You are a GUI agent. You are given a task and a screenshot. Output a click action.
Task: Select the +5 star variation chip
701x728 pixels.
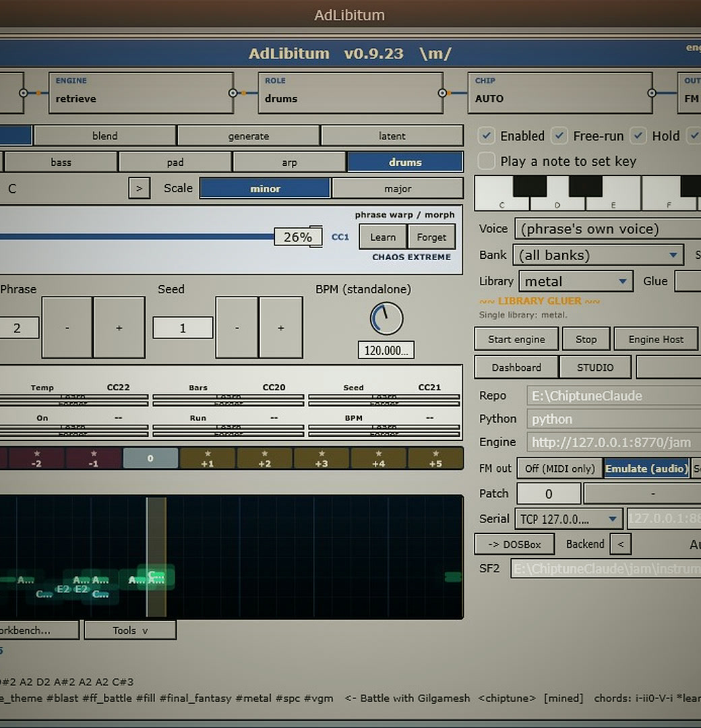pos(435,458)
